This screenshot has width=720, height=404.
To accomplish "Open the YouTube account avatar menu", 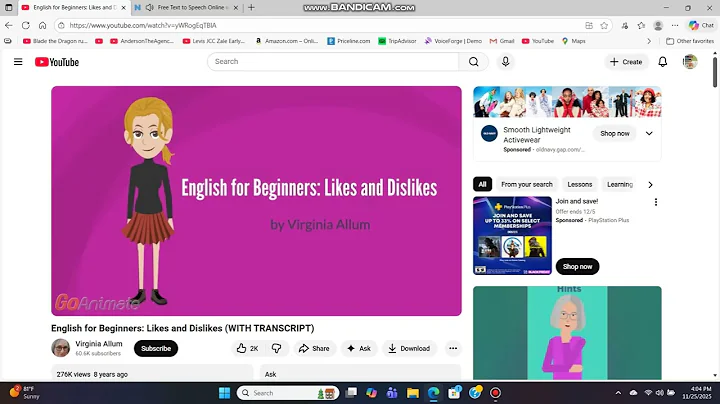I will [x=690, y=62].
